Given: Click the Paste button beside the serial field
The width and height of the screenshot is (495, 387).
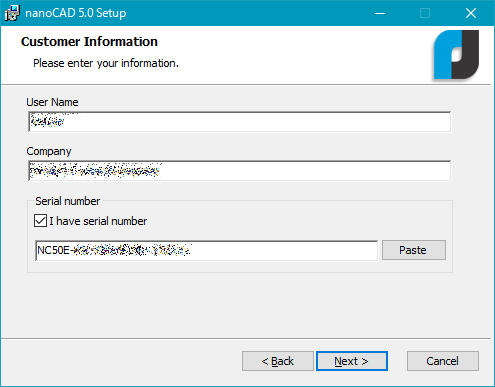Looking at the screenshot, I should [x=414, y=250].
